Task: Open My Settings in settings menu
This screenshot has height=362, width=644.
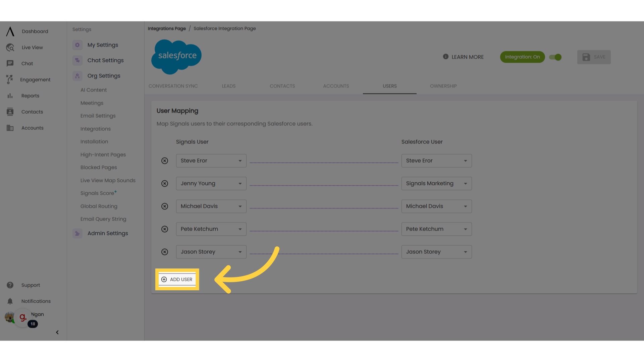Action: pos(103,45)
